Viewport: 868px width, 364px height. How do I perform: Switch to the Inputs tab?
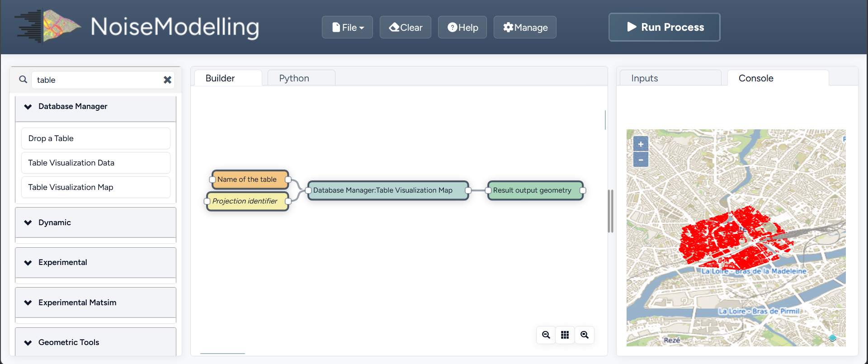tap(670, 78)
